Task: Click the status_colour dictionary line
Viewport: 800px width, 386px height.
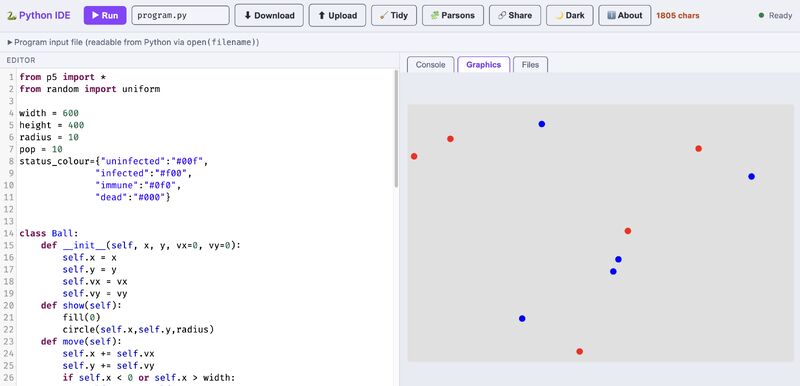Action: (x=114, y=161)
